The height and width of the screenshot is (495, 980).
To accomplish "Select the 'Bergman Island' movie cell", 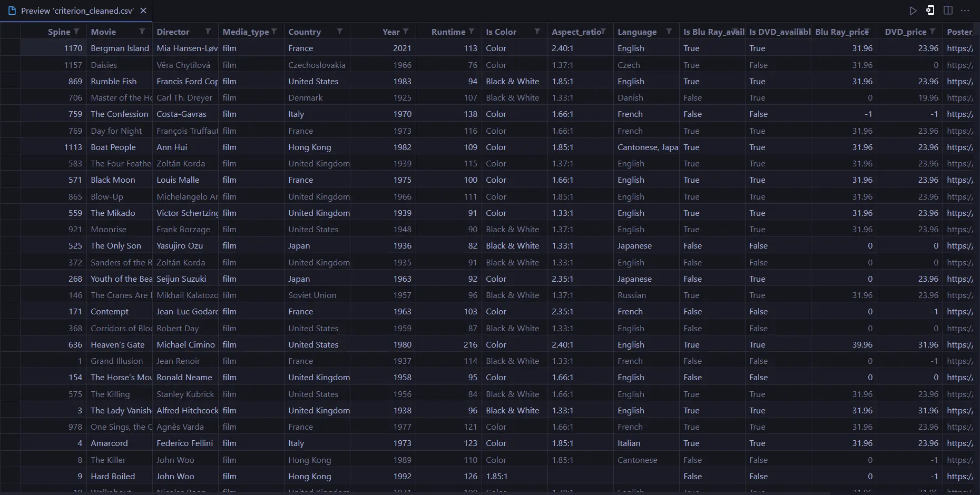I will pos(120,48).
